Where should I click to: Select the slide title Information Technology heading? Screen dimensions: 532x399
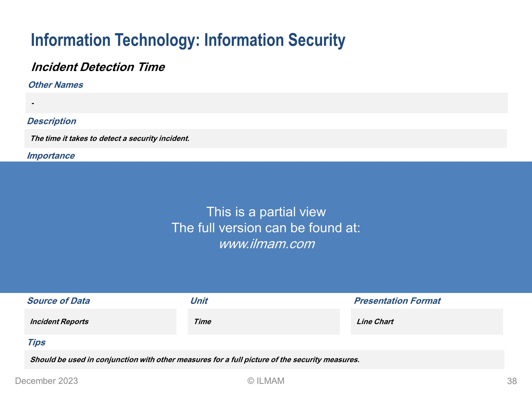tap(188, 40)
